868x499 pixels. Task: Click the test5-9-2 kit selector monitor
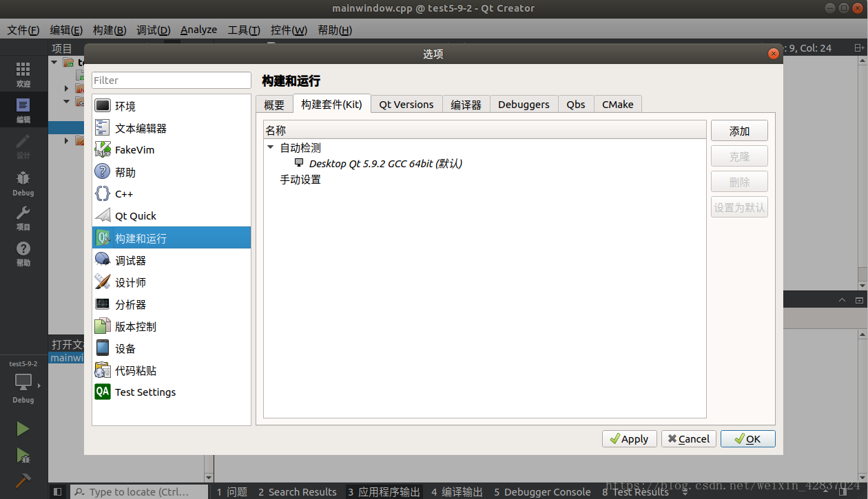(23, 381)
